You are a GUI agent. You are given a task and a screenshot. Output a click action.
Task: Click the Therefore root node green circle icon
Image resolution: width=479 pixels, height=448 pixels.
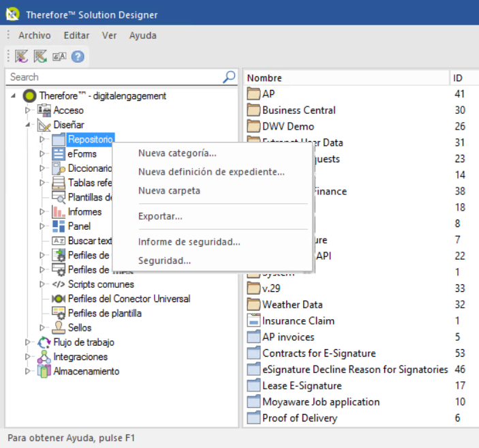tap(29, 95)
